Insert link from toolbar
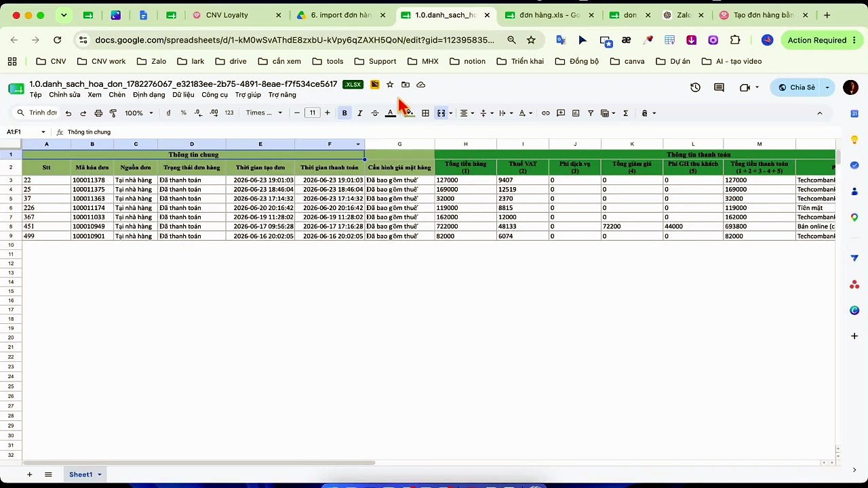Viewport: 868px width, 488px height. coord(545,113)
